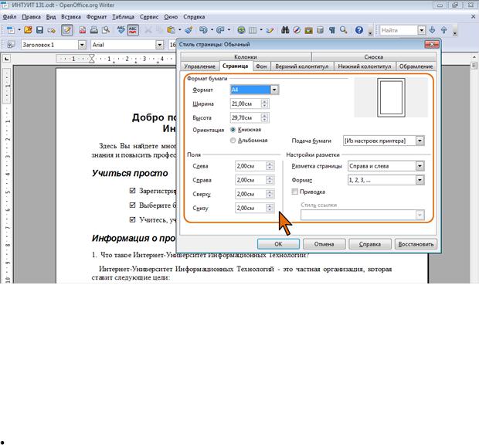Open Page Preview icon
The height and width of the screenshot is (448, 479).
(106, 30)
